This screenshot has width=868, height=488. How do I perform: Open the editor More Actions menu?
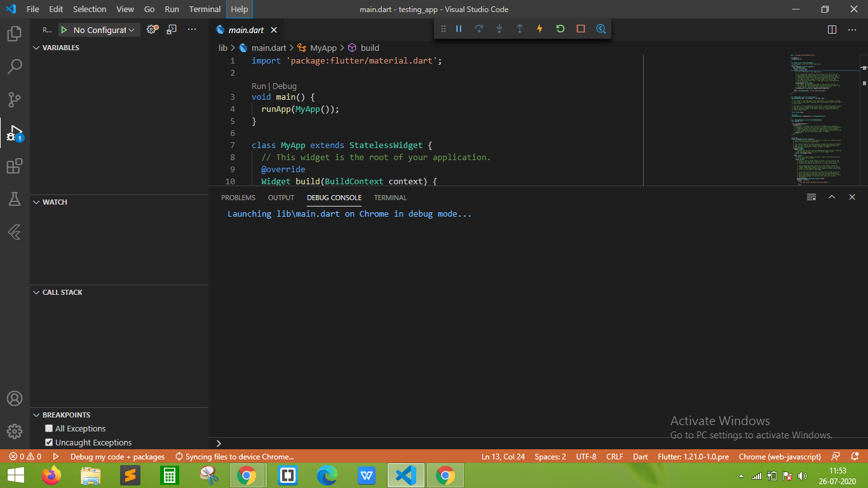click(852, 30)
